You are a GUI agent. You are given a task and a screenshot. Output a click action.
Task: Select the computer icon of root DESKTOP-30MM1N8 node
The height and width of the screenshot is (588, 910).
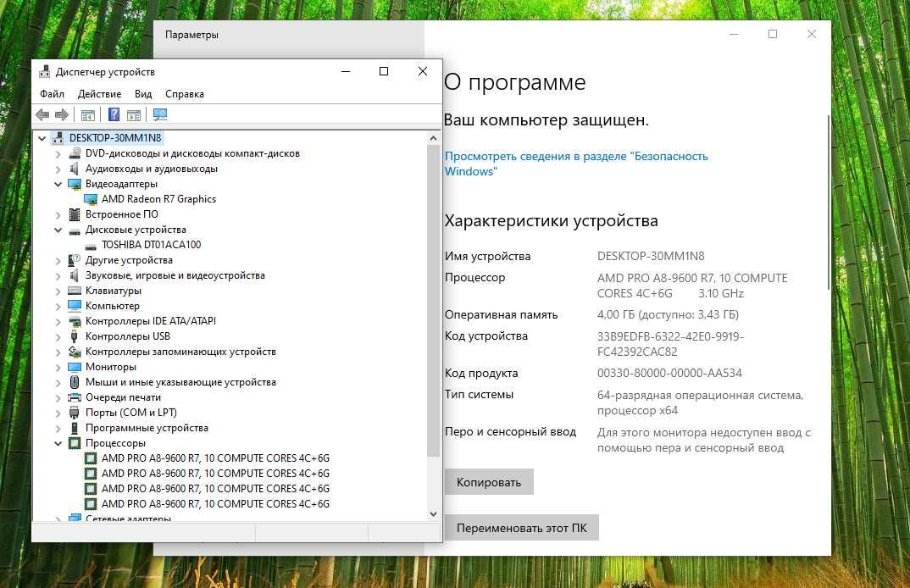point(58,137)
